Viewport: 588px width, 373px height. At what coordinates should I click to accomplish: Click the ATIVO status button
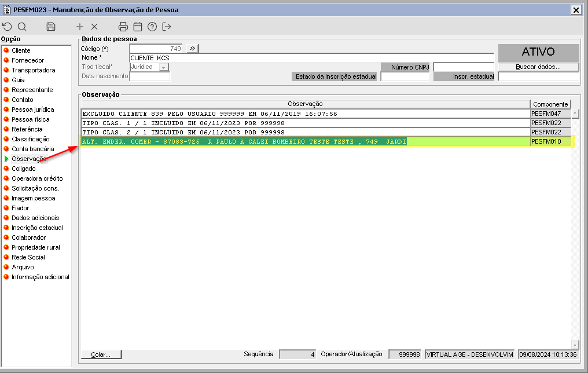[x=538, y=52]
